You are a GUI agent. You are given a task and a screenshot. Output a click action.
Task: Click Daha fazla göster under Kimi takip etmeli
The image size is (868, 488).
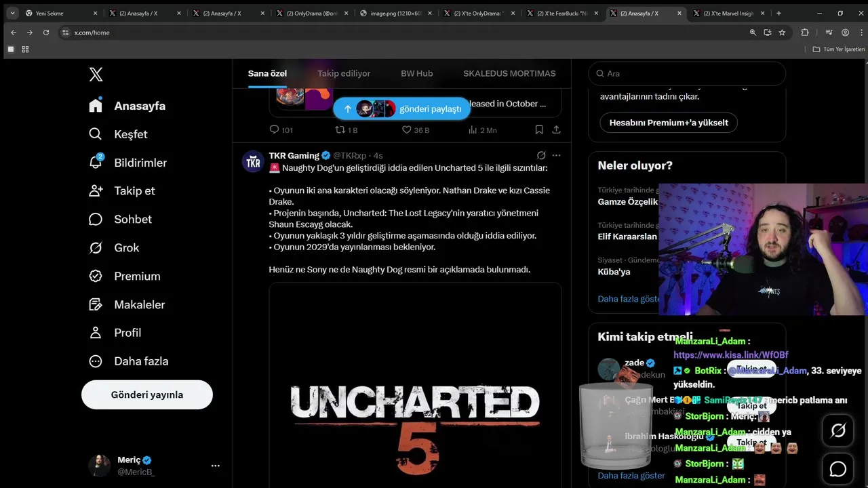[631, 475]
